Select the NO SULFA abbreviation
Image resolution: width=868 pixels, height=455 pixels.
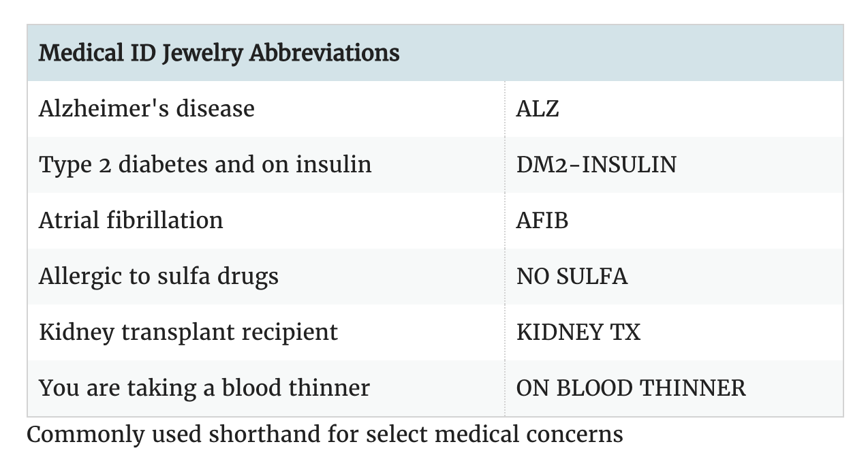click(572, 277)
